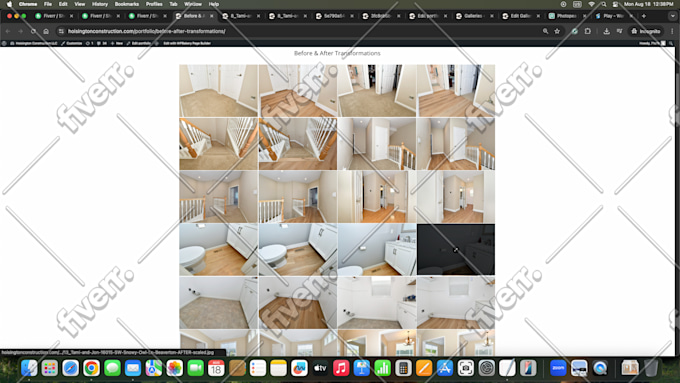This screenshot has height=383, width=680.
Task: Open Notes from the dock
Action: 278,368
